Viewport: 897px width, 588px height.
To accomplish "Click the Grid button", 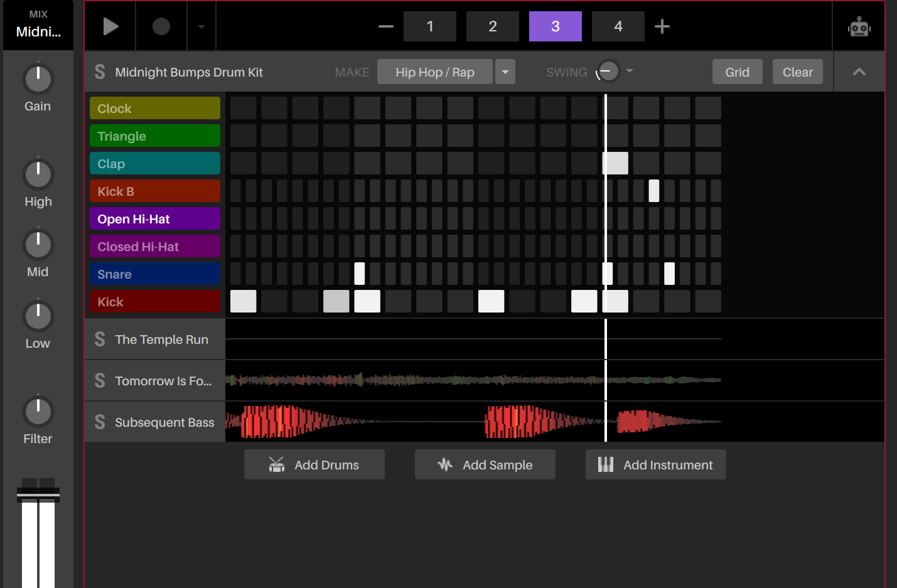I will pos(738,72).
